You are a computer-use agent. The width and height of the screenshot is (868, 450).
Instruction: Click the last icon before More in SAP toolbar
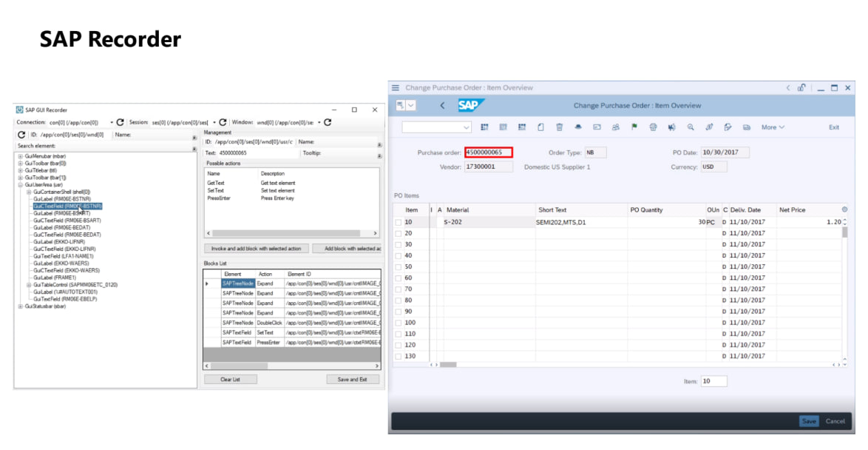coord(747,127)
